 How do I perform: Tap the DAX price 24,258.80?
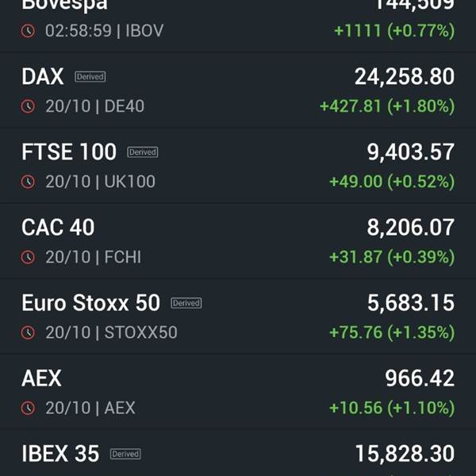(x=405, y=76)
